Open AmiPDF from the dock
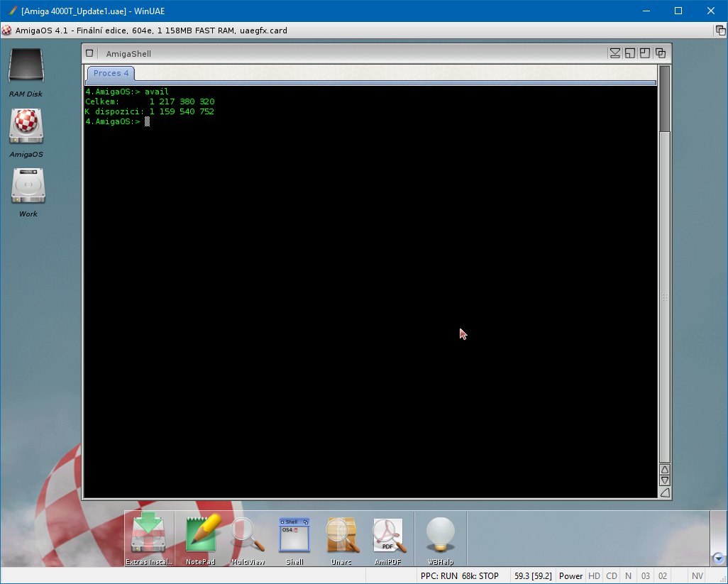728x584 pixels. [388, 535]
